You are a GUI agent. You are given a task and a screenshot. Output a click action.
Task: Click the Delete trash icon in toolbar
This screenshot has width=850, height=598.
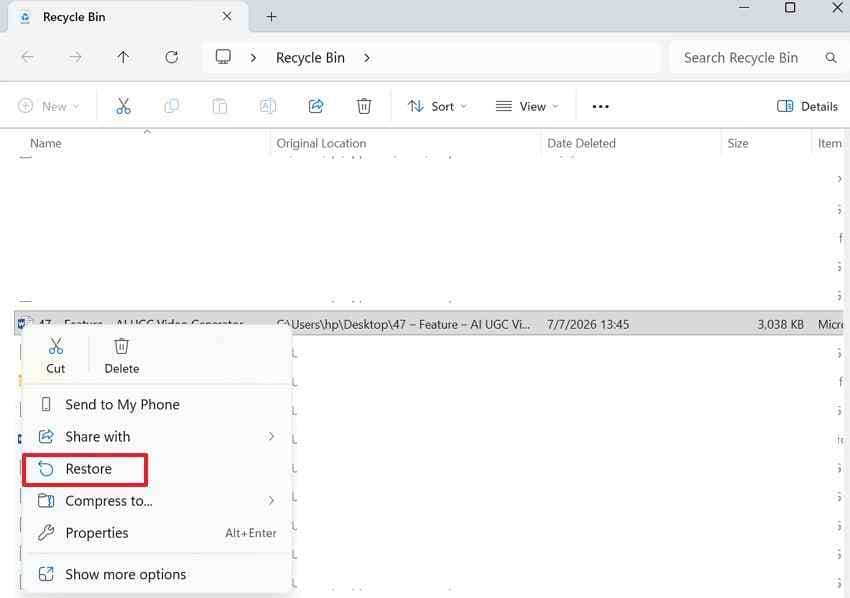click(x=364, y=106)
